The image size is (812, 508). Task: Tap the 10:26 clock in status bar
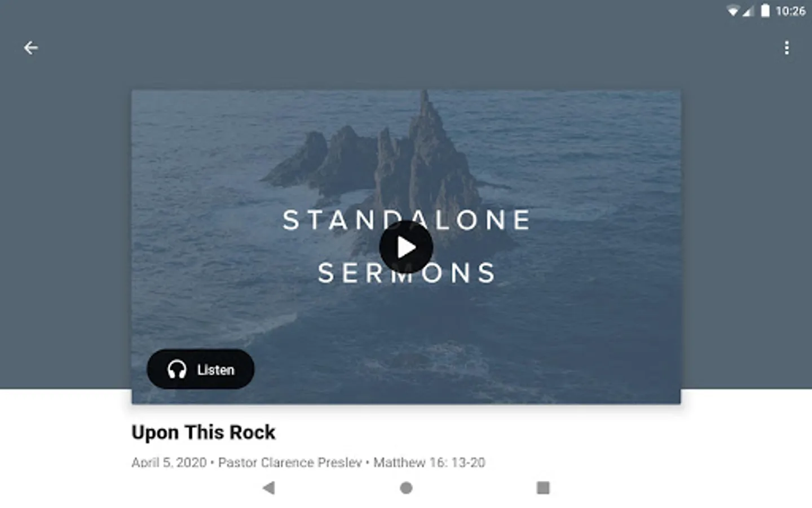pos(791,11)
